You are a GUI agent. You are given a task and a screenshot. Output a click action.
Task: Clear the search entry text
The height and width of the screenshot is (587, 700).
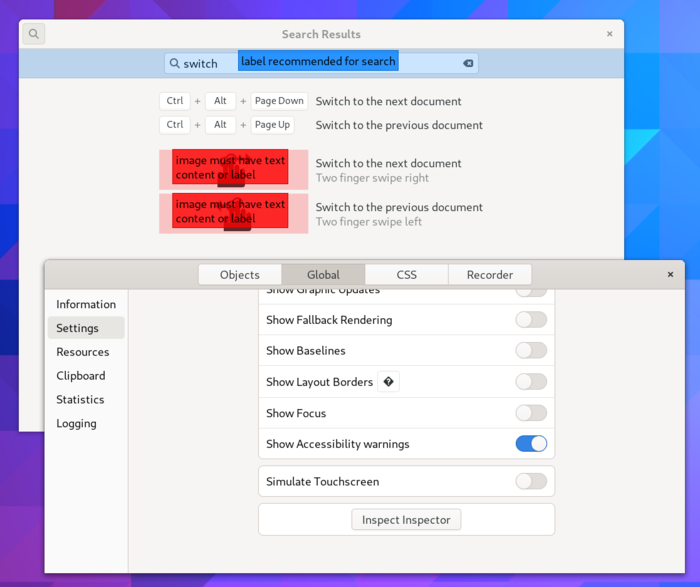pyautogui.click(x=467, y=63)
